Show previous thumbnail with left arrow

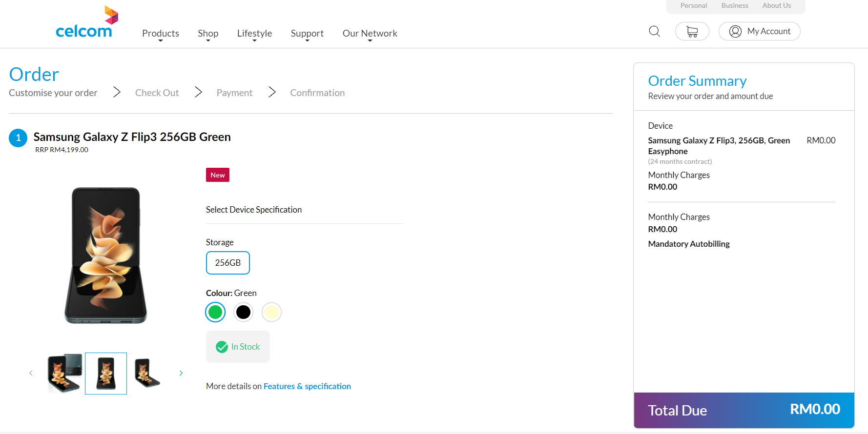pos(31,373)
